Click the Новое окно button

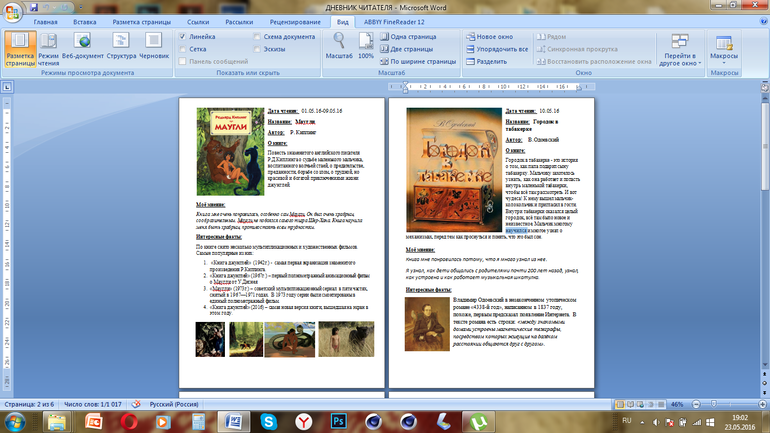point(494,35)
